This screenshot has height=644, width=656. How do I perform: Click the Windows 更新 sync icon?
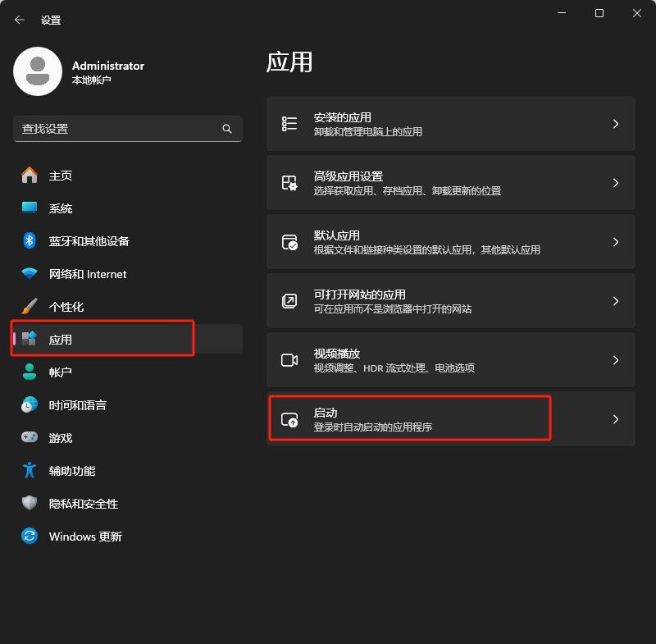30,537
